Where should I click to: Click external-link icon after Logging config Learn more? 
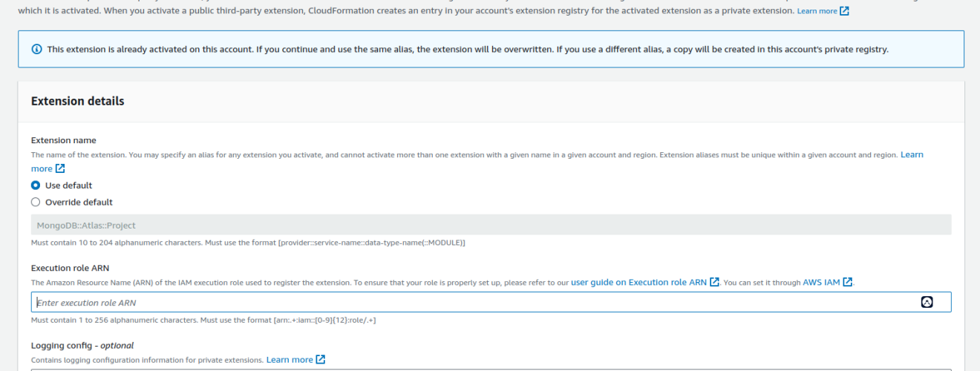[321, 359]
